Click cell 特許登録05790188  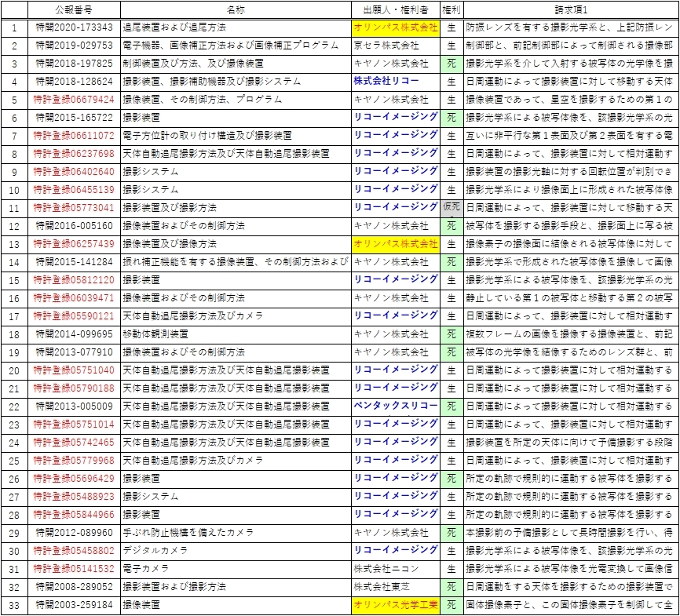point(74,388)
